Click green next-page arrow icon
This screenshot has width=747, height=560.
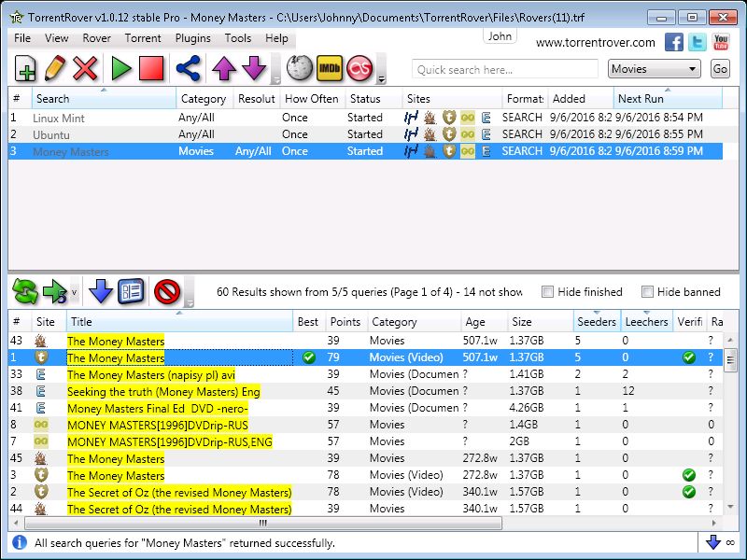[54, 291]
